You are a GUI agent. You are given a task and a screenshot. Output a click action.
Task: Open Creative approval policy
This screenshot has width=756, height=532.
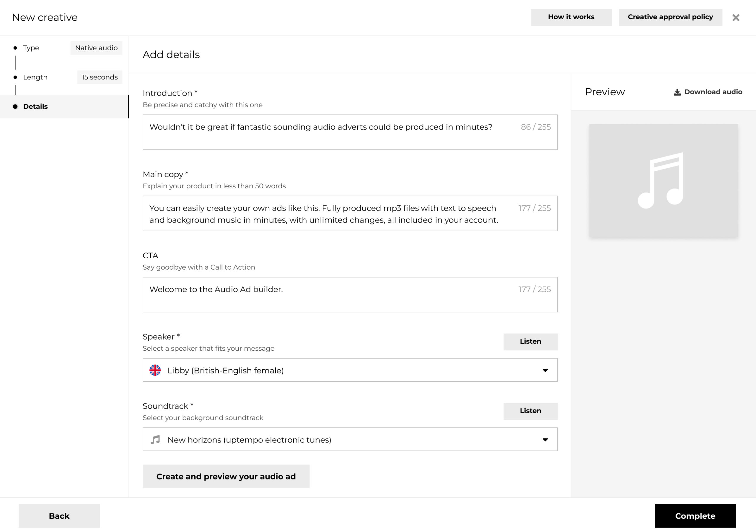click(670, 17)
